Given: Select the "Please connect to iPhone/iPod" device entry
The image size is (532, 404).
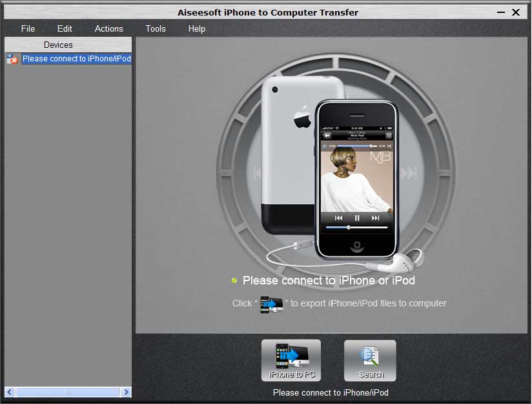Looking at the screenshot, I should pos(76,59).
